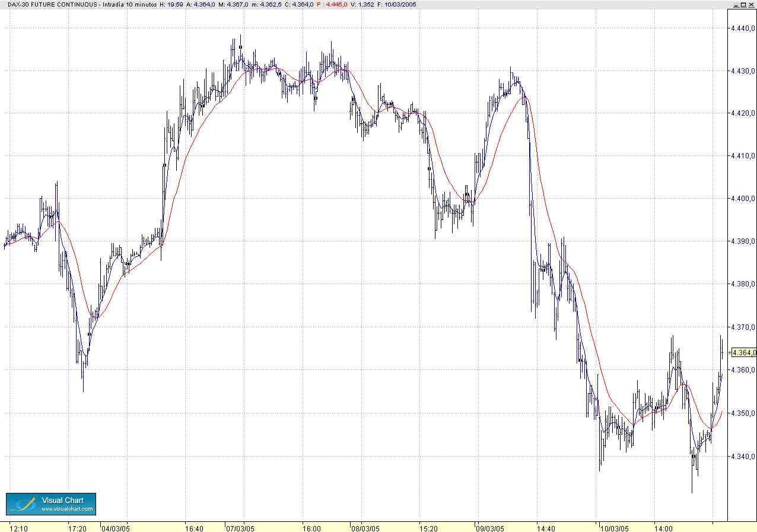This screenshot has width=757, height=532.
Task: Click the 4.380,0 price axis label
Action: point(743,284)
